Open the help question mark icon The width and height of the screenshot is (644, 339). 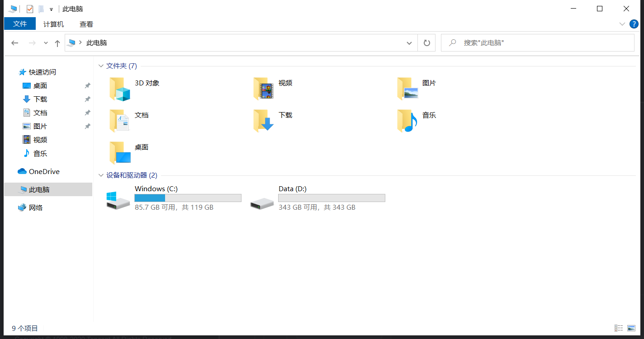[x=634, y=24]
